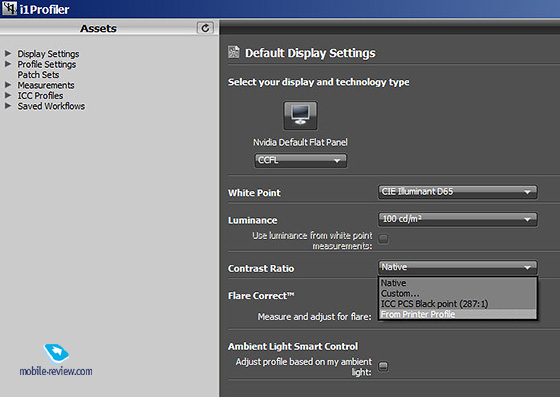The image size is (560, 397).
Task: Open the CCFL technology type dropdown
Action: point(300,160)
